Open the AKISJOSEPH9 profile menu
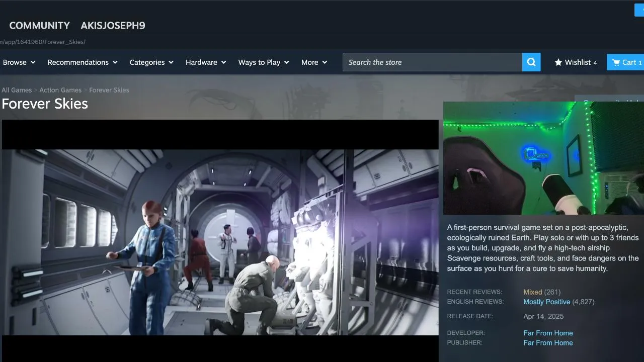644x362 pixels. click(113, 26)
